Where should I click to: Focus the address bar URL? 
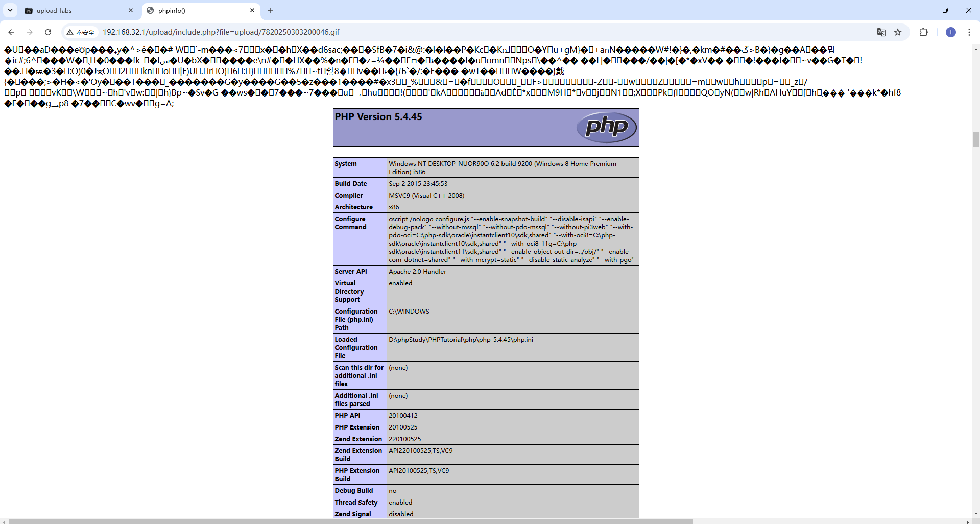(221, 32)
